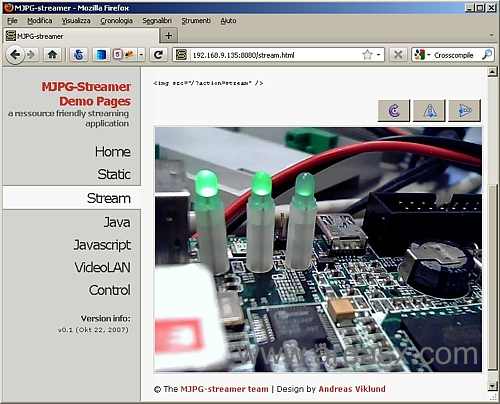Open the Visualizza menu
Viewport: 500px width, 404px height.
point(76,21)
